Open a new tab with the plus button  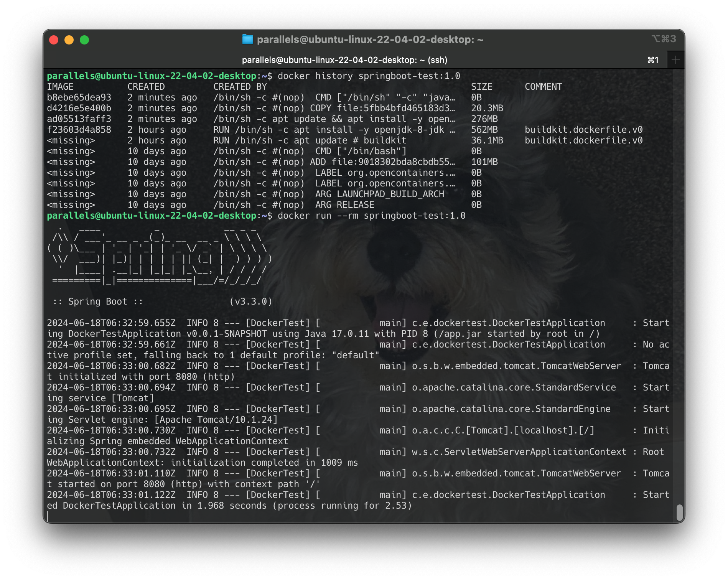click(x=676, y=60)
